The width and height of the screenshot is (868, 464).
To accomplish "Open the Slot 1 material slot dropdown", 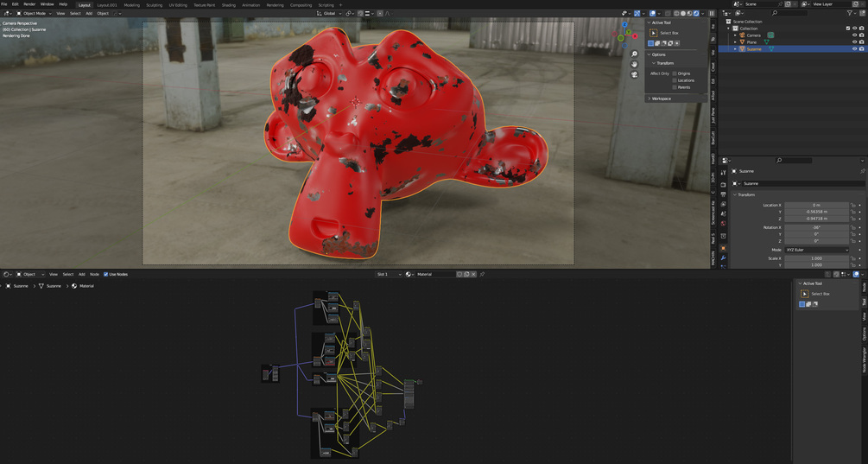I will point(389,274).
